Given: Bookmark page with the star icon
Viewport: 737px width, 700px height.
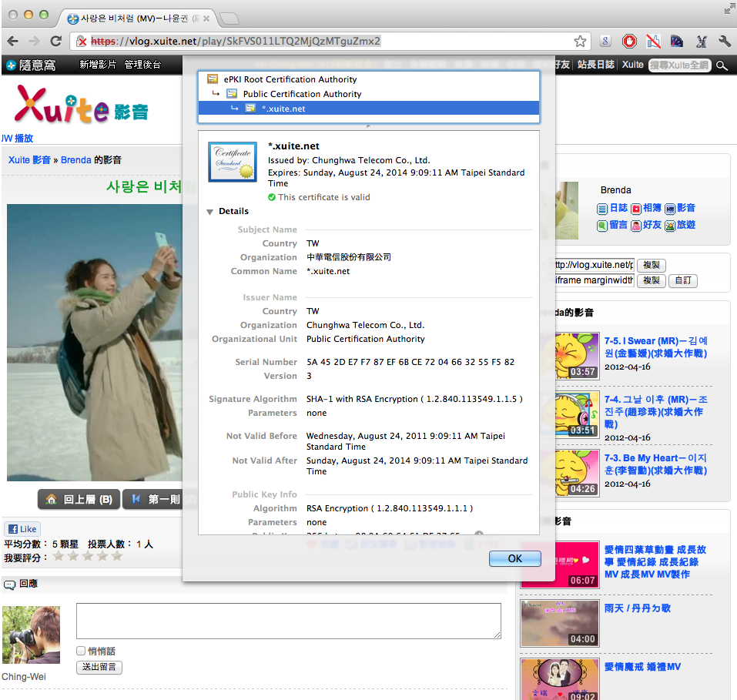Looking at the screenshot, I should click(580, 42).
